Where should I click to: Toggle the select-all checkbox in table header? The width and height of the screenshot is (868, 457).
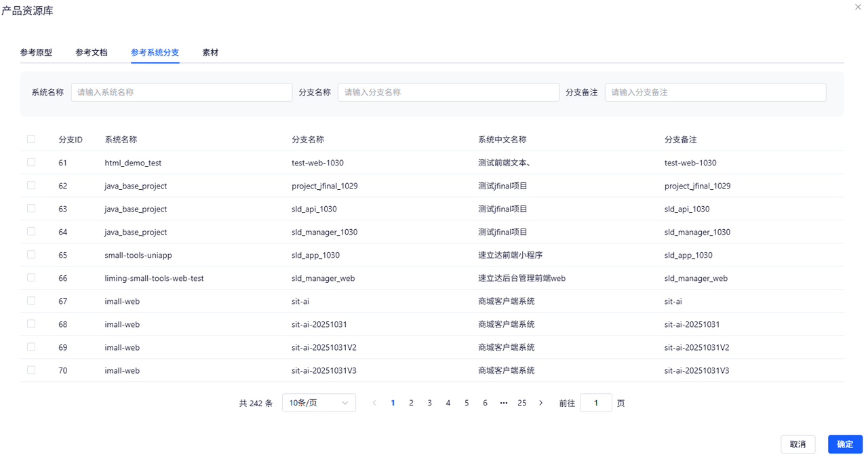pyautogui.click(x=31, y=139)
